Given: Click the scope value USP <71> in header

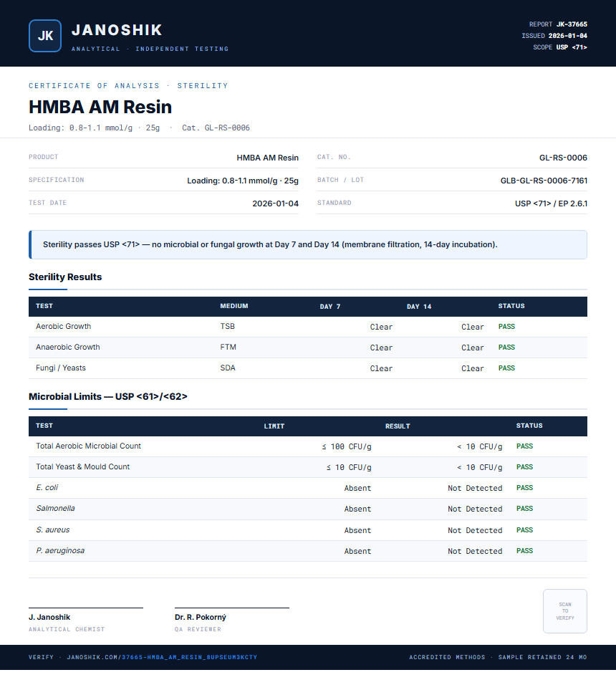Looking at the screenshot, I should point(572,47).
